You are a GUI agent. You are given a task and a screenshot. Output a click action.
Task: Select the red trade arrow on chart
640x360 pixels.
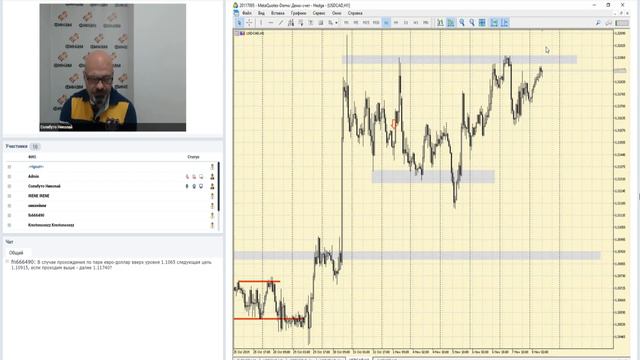[394, 124]
